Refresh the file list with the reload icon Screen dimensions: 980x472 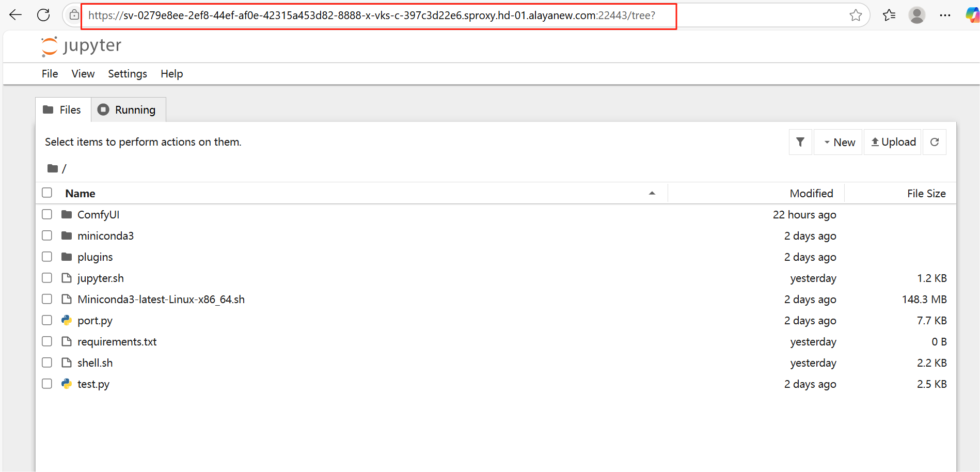coord(934,142)
